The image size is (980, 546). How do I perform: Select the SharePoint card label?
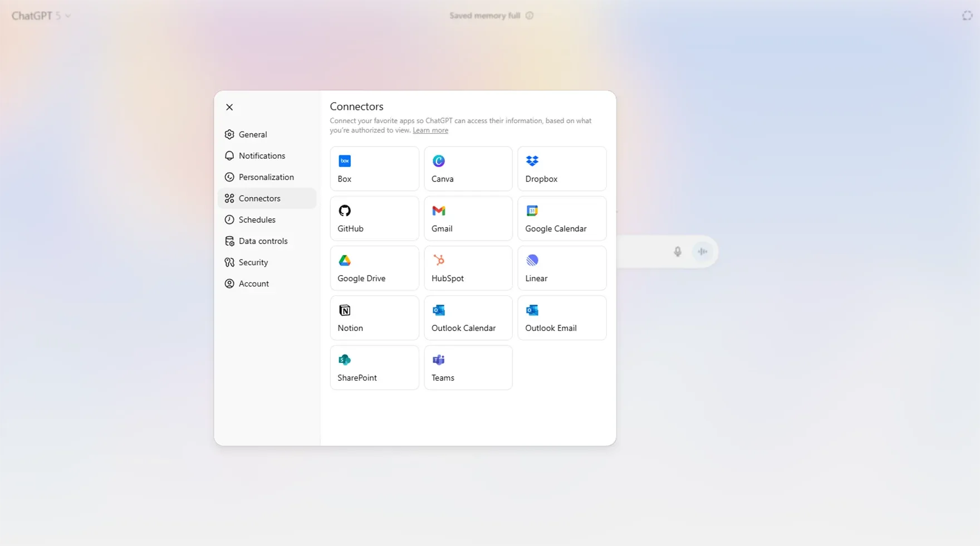tap(357, 378)
